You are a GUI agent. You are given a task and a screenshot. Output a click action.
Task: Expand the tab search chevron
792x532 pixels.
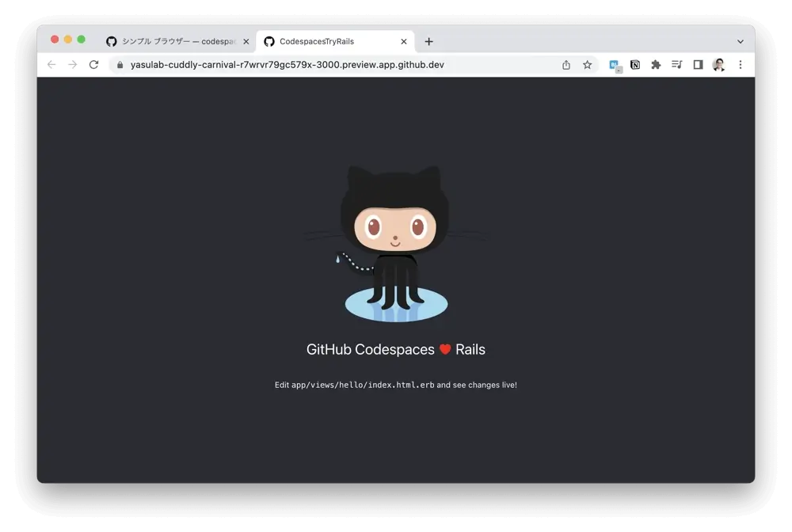pos(741,42)
